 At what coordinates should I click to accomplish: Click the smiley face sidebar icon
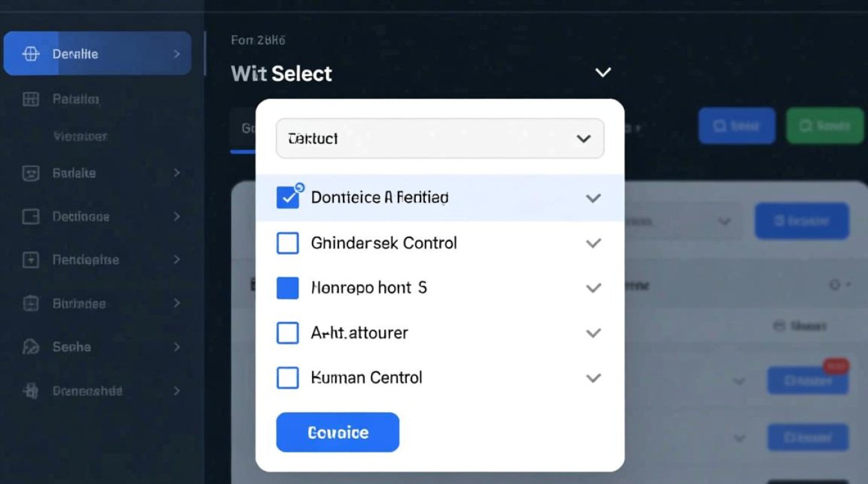point(31,173)
